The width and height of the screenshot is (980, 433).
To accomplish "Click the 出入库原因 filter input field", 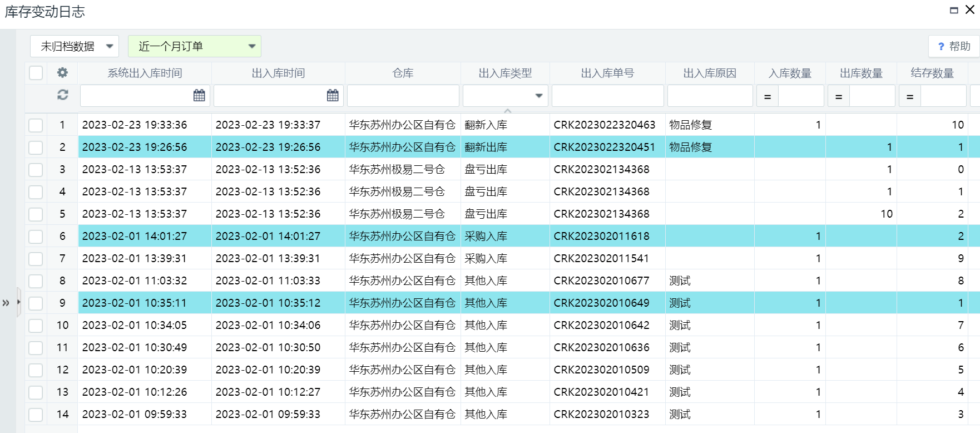I will (710, 96).
